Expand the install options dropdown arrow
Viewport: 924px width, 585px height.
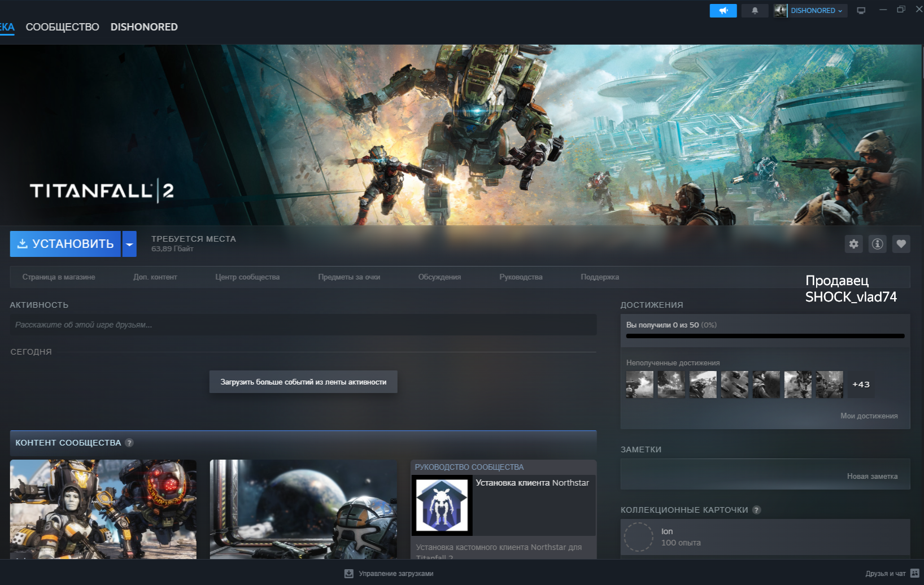pos(129,244)
